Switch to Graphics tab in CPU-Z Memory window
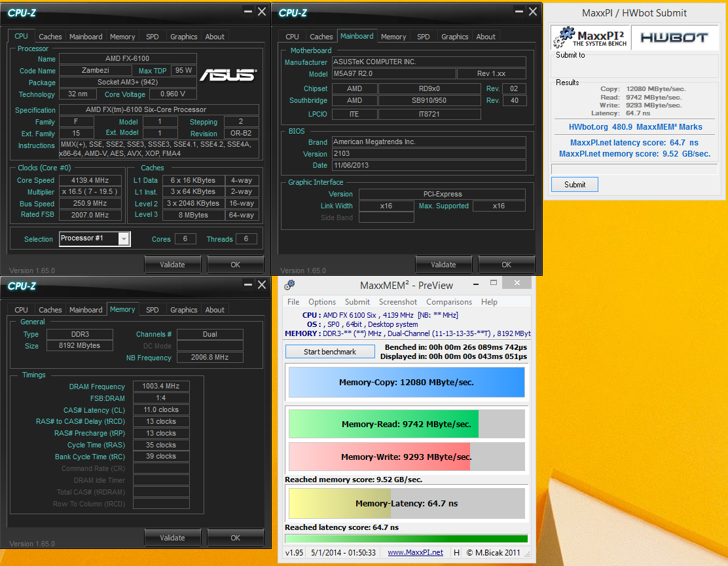This screenshot has width=728, height=566. pyautogui.click(x=184, y=310)
